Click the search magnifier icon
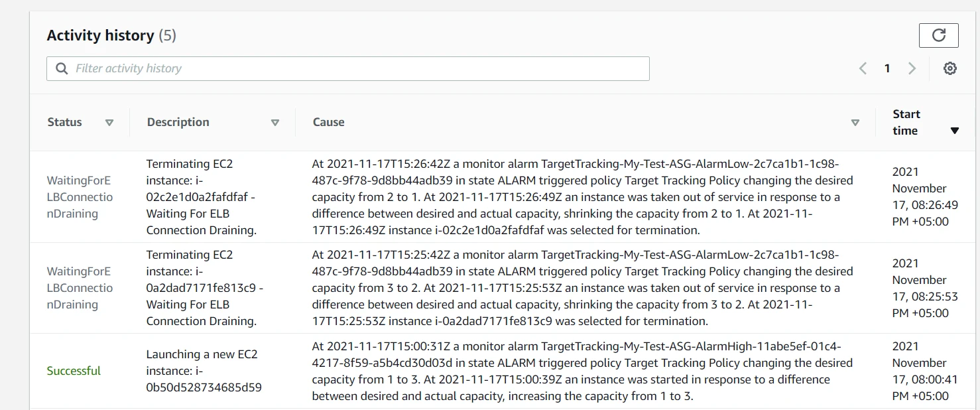 [61, 68]
